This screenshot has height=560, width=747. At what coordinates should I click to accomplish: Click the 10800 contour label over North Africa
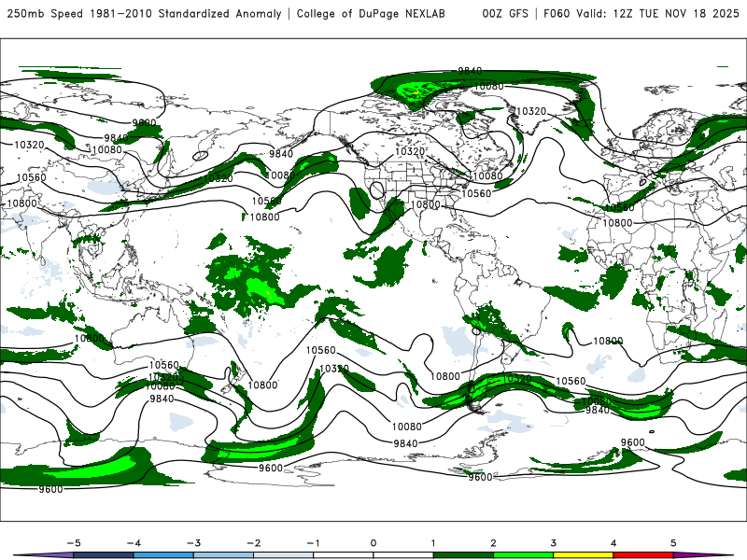tap(617, 223)
